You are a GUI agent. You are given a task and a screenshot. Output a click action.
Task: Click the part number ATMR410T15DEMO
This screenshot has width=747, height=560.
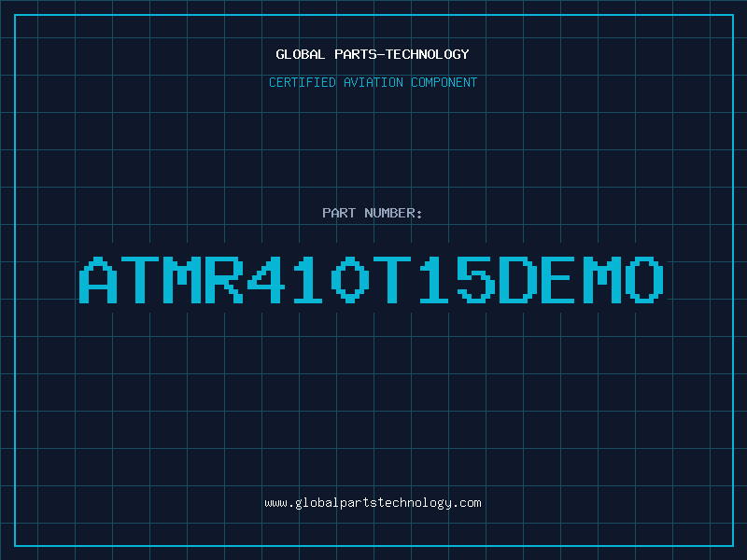click(372, 279)
